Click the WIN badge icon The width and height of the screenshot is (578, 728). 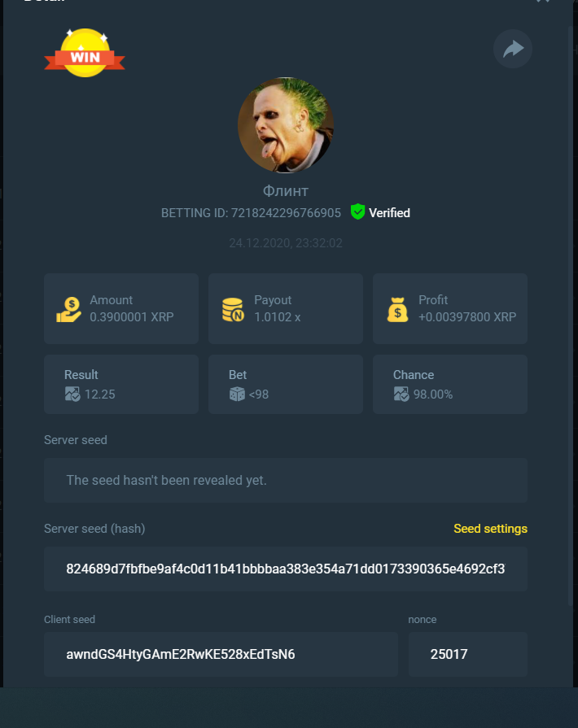[85, 53]
